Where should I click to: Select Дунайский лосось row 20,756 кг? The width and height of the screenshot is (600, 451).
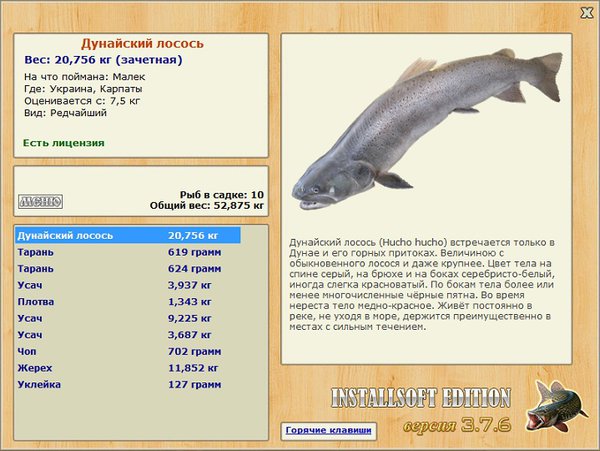point(128,235)
